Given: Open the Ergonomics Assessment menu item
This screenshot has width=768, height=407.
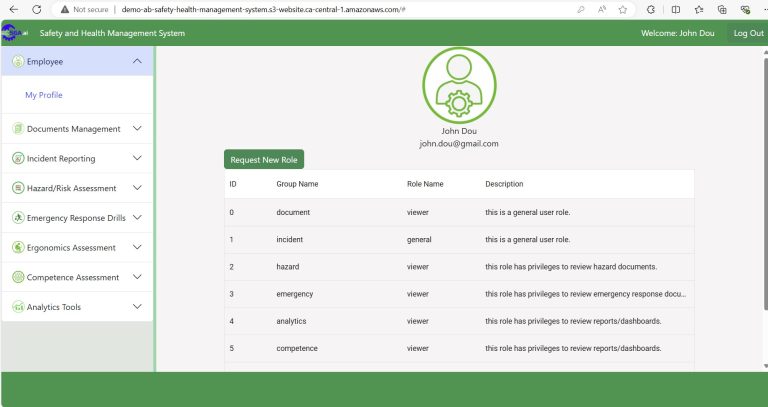Looking at the screenshot, I should (x=70, y=248).
